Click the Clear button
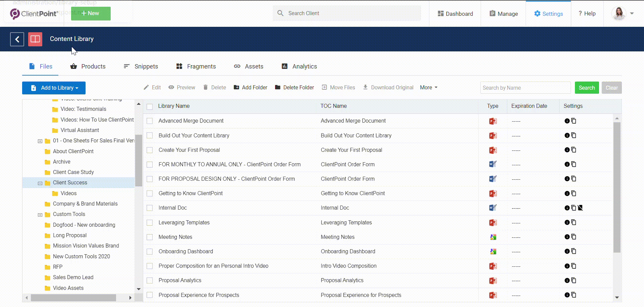 611,88
